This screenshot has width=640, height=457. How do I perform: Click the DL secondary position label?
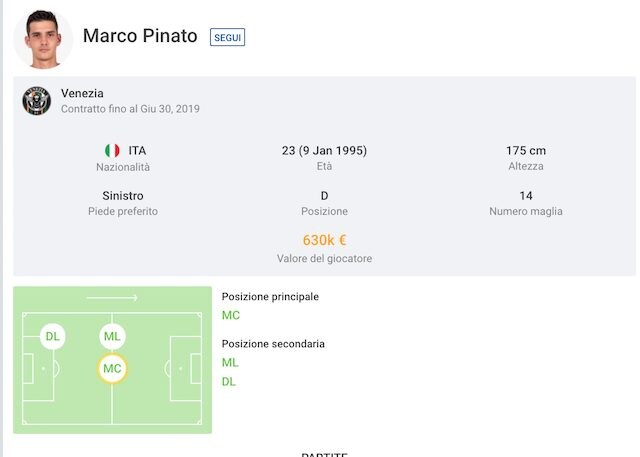pos(230,381)
